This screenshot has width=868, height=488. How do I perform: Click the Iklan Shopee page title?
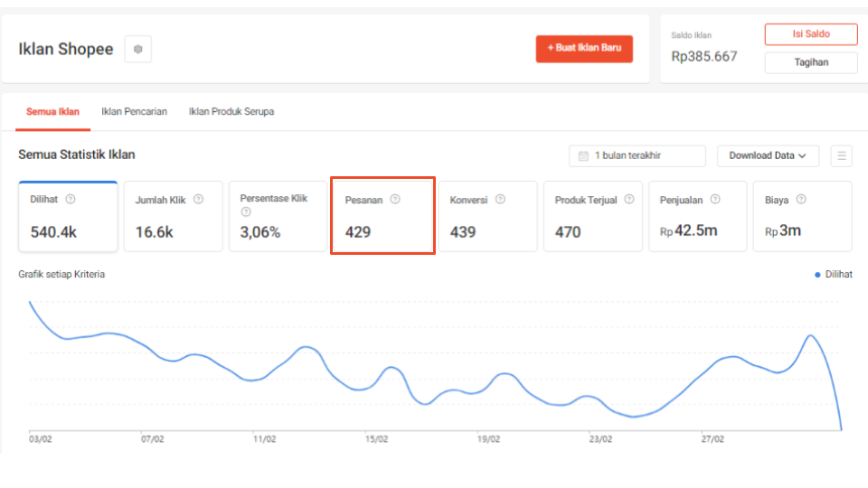[x=66, y=49]
